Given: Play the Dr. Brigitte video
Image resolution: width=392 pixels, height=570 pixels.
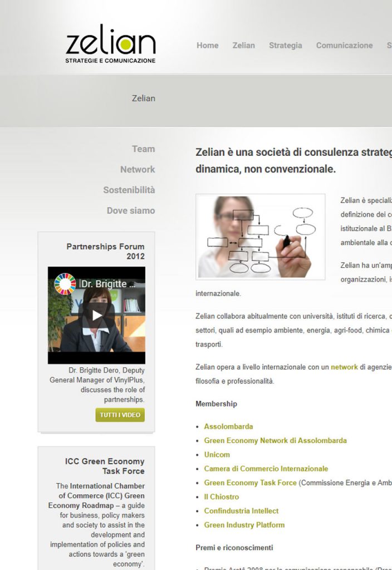Looking at the screenshot, I should pyautogui.click(x=96, y=315).
